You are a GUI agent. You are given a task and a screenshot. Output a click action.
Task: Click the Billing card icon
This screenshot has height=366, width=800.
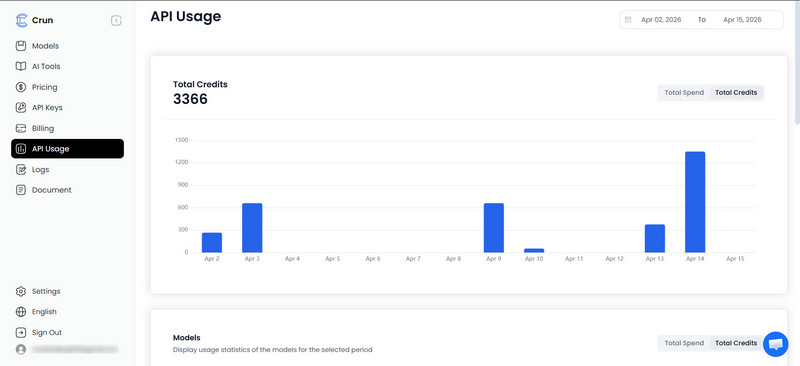(x=21, y=128)
